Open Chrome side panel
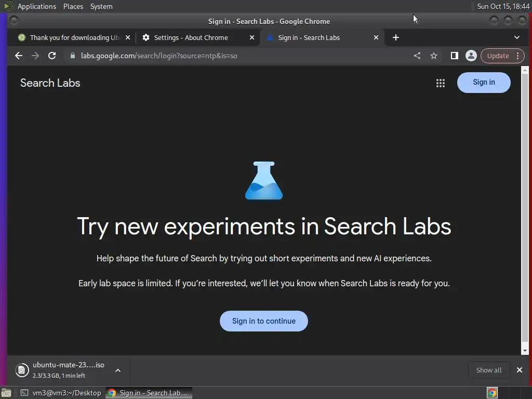Screen dimensions: 532x399 454,56
